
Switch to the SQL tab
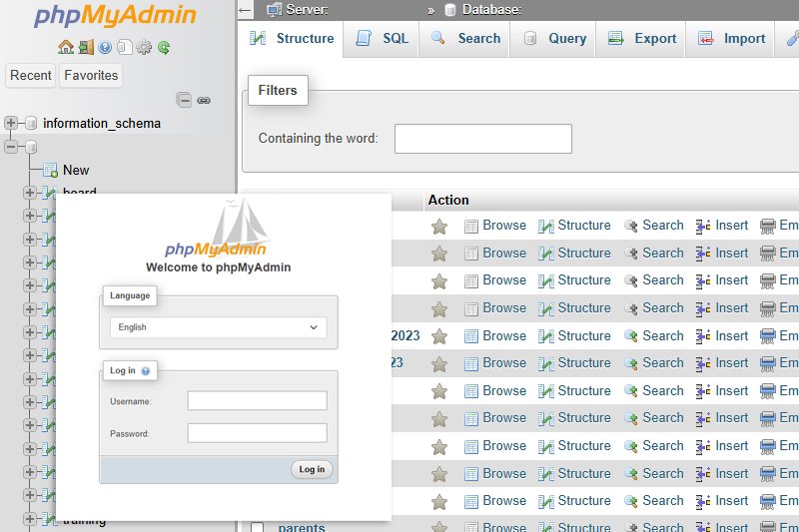(x=383, y=39)
